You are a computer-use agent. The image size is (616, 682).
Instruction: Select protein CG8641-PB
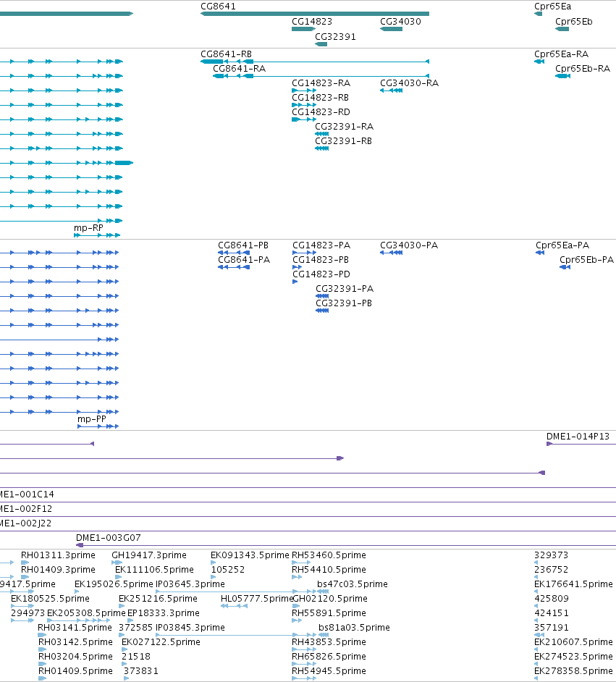click(234, 253)
